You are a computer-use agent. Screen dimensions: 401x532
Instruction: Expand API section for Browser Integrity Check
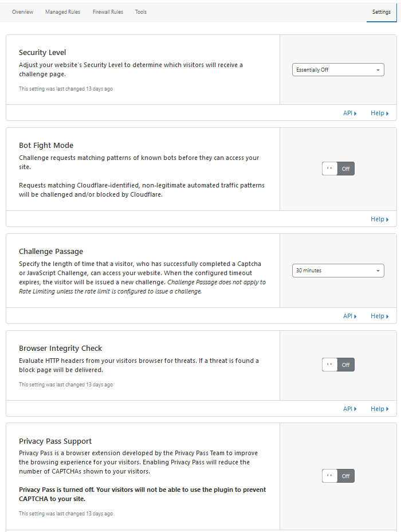[x=349, y=409]
